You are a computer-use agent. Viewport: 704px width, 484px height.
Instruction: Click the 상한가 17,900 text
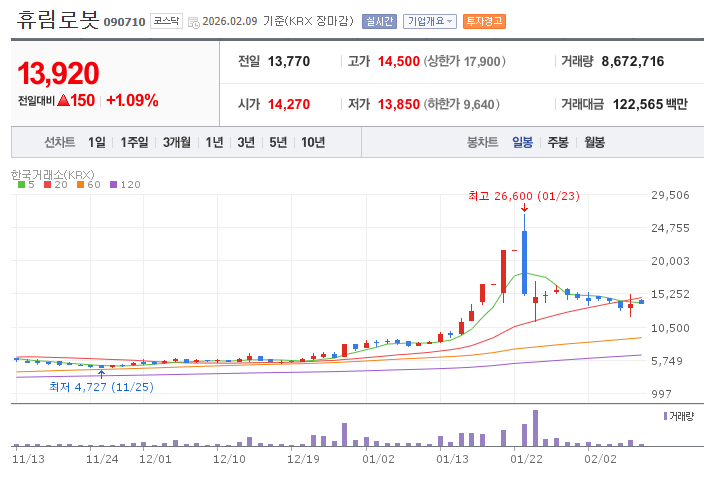coord(464,61)
